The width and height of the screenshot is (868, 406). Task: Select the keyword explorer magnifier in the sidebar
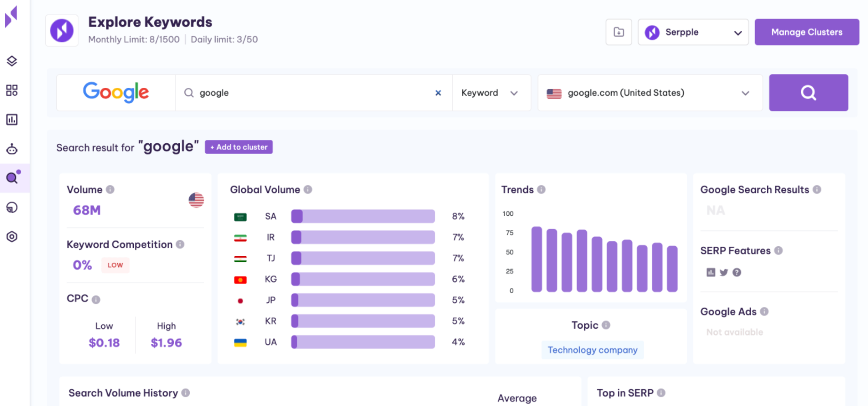[13, 177]
